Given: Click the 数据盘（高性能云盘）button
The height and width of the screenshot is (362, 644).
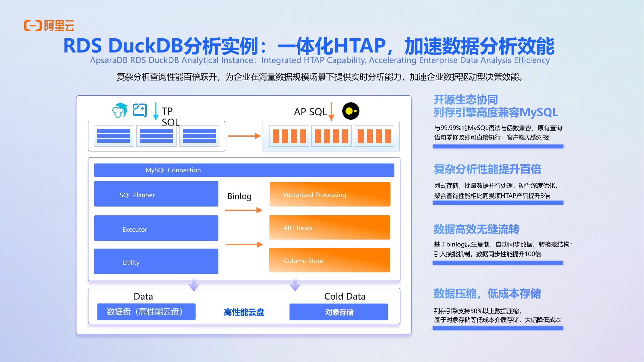Looking at the screenshot, I should (146, 312).
